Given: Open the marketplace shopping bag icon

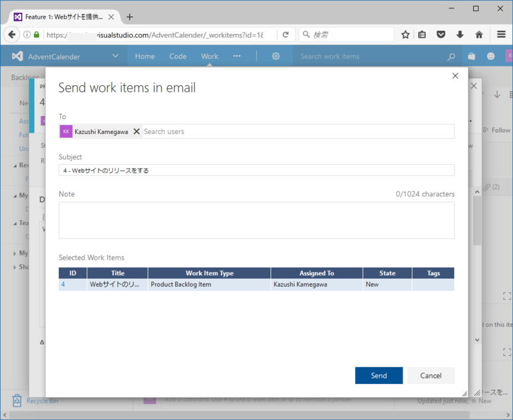Looking at the screenshot, I should (471, 56).
